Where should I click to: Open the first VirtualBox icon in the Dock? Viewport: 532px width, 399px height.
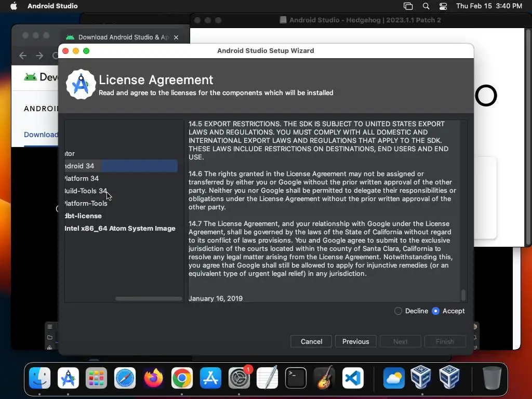421,377
